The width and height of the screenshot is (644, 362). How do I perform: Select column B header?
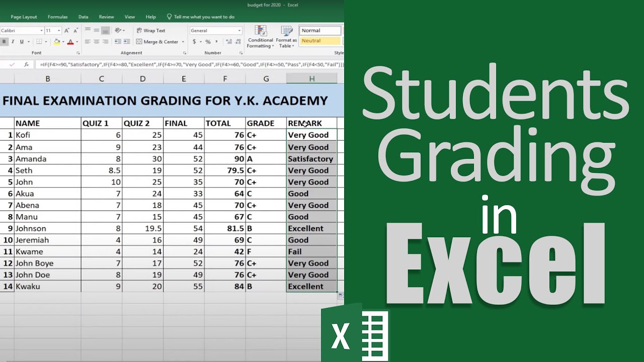click(48, 78)
